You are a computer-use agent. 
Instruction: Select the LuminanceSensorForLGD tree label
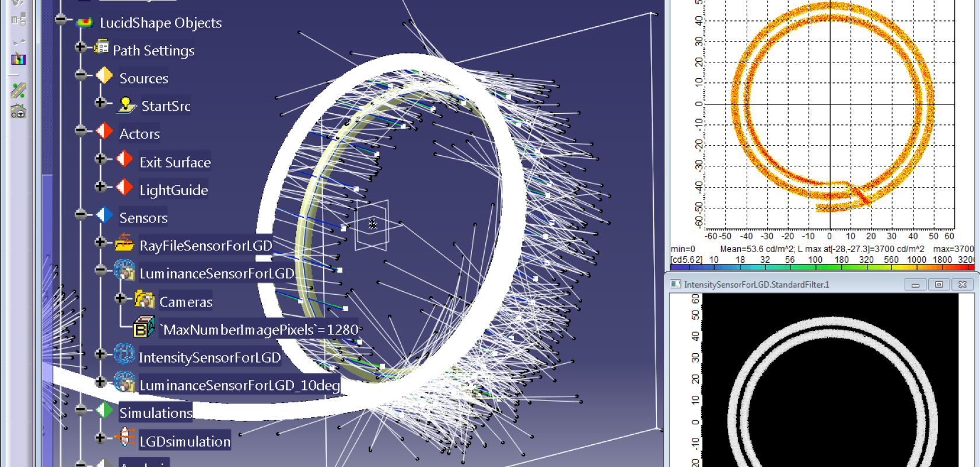pos(216,274)
